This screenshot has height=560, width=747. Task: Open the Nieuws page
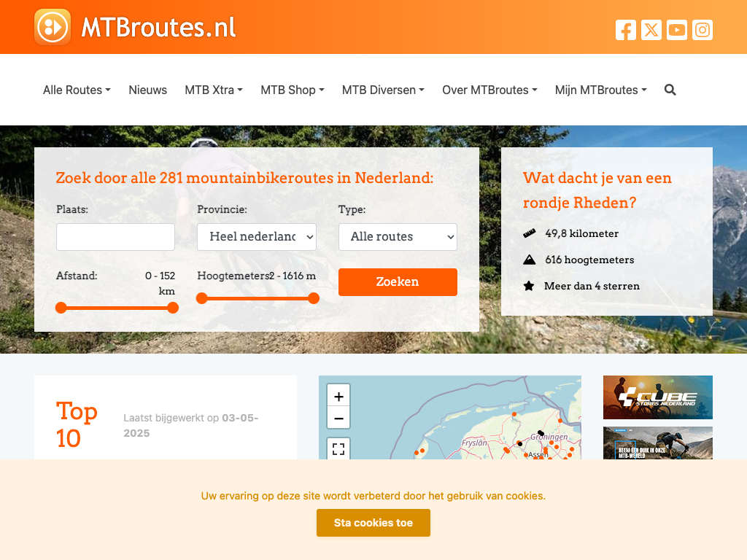147,90
